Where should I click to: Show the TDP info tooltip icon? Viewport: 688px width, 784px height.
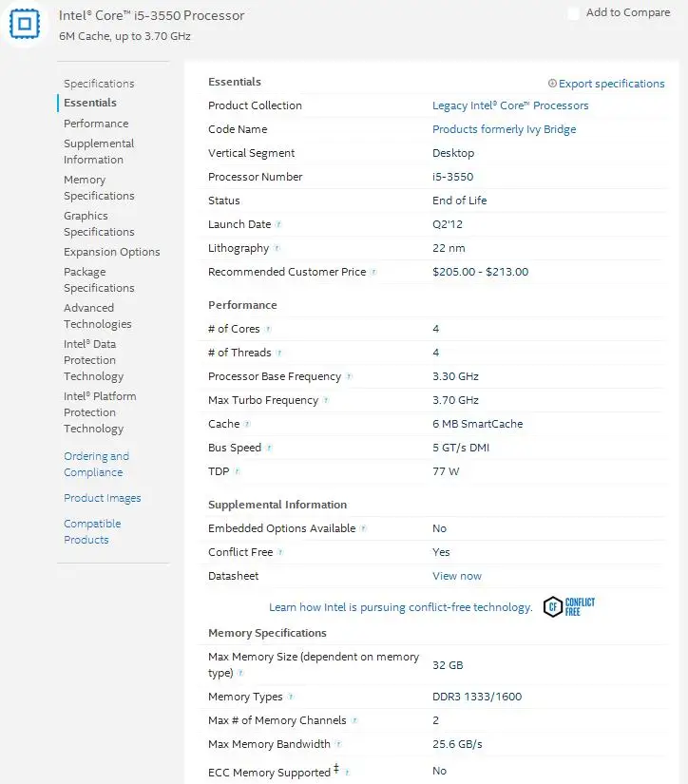pos(238,472)
